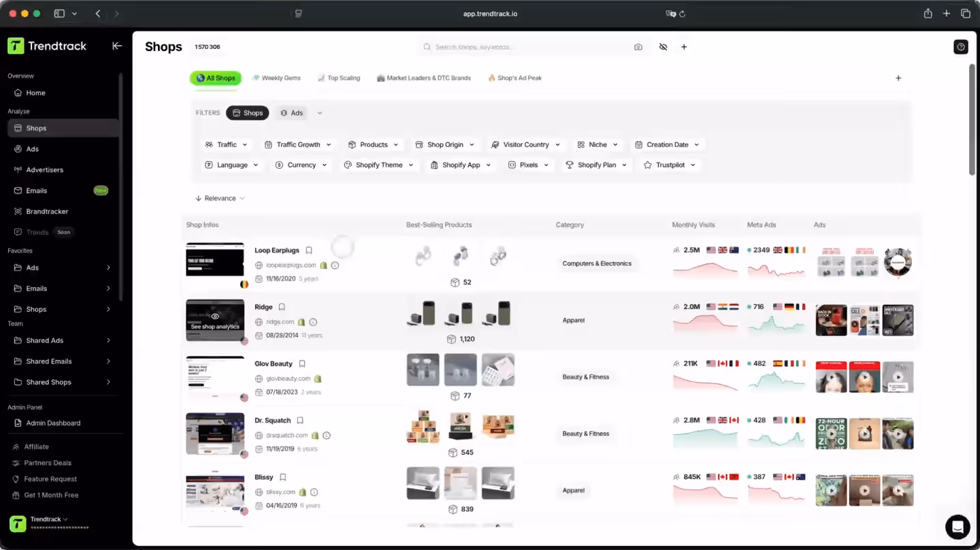980x550 pixels.
Task: Open the Niche filter dropdown
Action: point(597,144)
